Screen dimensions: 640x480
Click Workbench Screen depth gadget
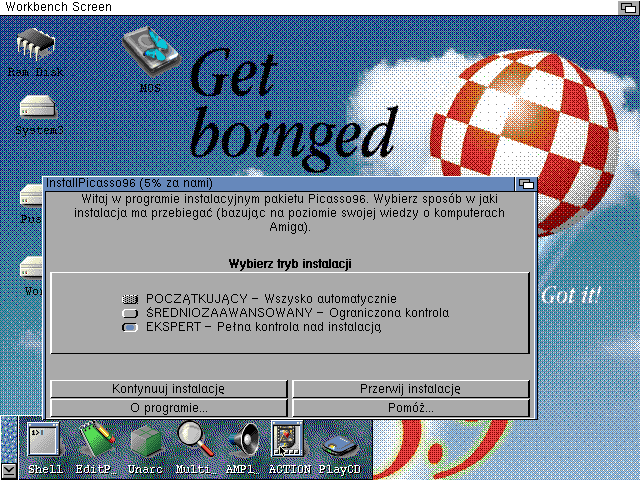click(x=628, y=7)
